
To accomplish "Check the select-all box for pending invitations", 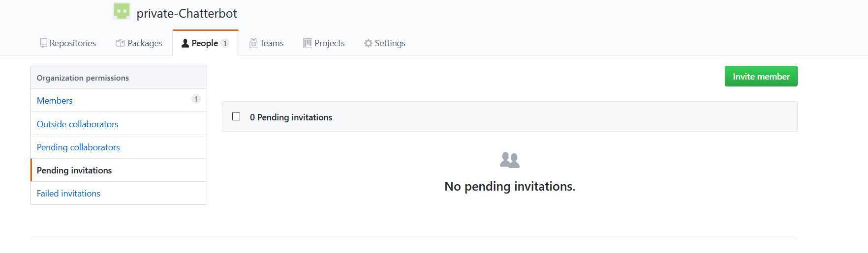I will [236, 116].
